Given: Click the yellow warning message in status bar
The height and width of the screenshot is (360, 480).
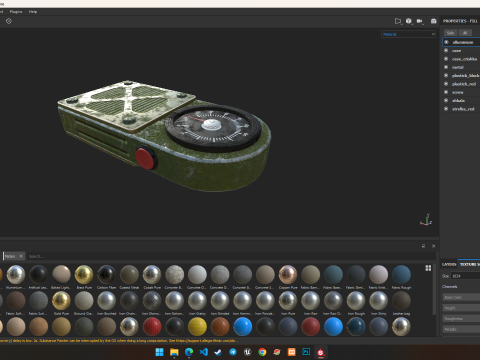Looking at the screenshot, I should 118,341.
